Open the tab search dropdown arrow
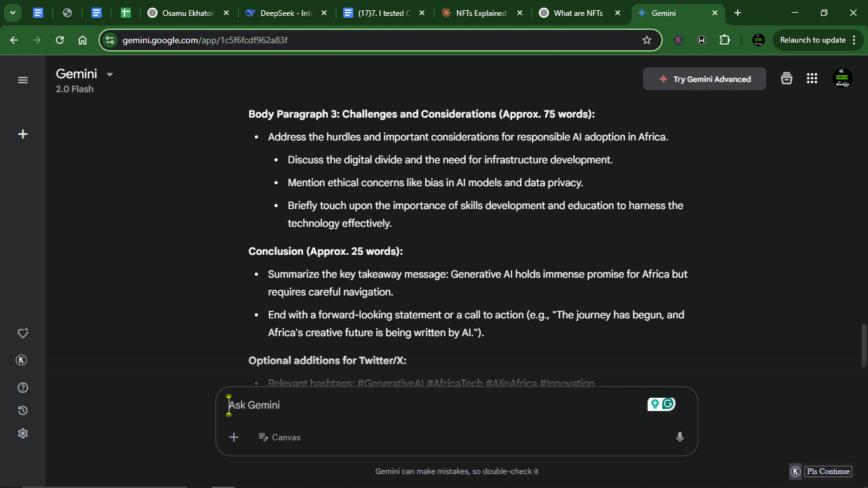This screenshot has width=868, height=488. [12, 13]
